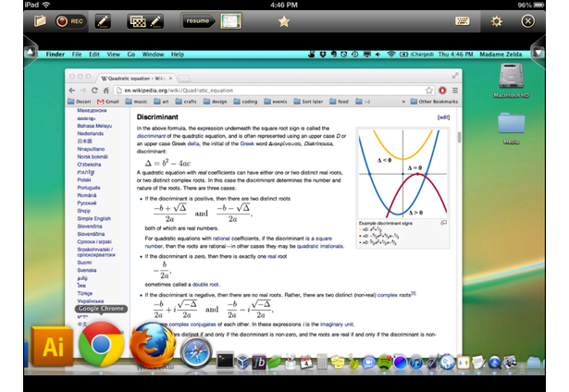
Task: Bookmark this page with the star
Action: [x=429, y=91]
